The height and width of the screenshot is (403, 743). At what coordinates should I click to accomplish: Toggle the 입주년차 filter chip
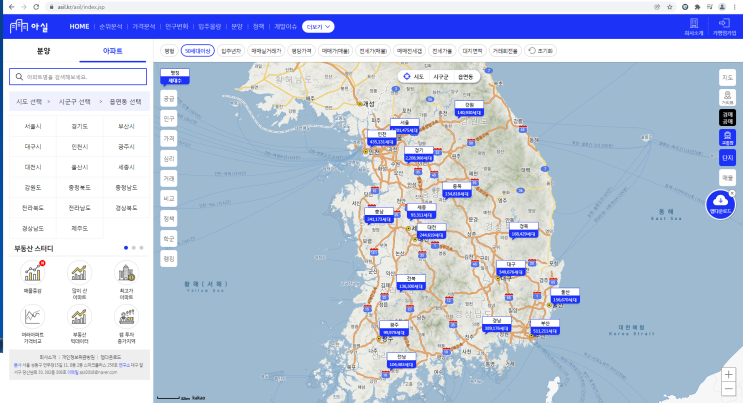coord(231,51)
